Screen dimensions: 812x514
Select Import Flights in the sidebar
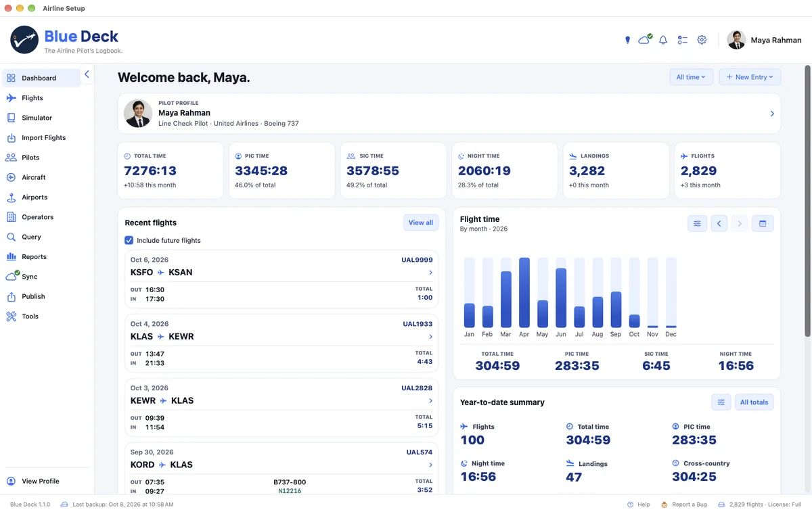[x=42, y=137]
